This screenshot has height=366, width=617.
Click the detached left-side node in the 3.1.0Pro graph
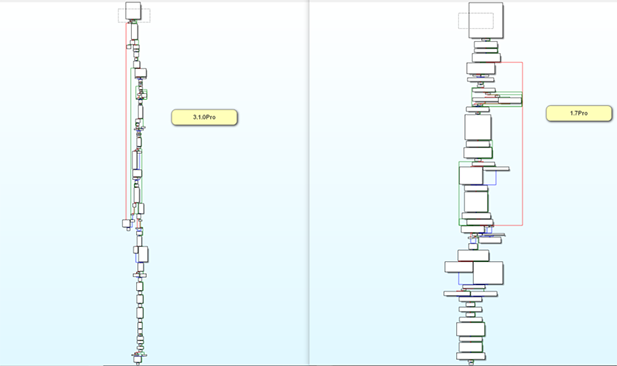(127, 224)
